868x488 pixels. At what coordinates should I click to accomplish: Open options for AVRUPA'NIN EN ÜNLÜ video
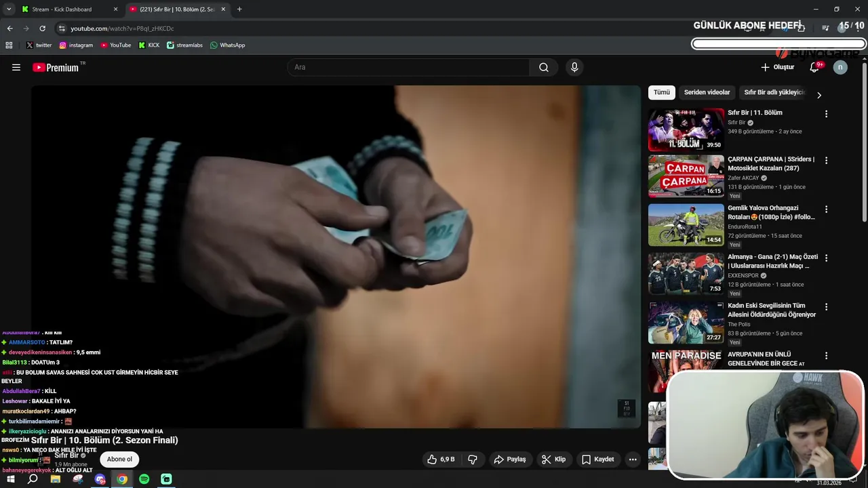point(826,356)
